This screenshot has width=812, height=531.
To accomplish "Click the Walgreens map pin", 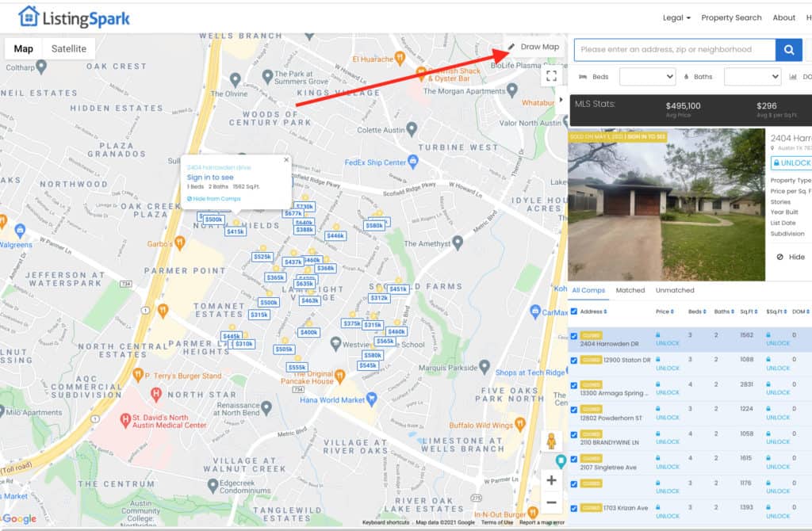I will click(20, 231).
